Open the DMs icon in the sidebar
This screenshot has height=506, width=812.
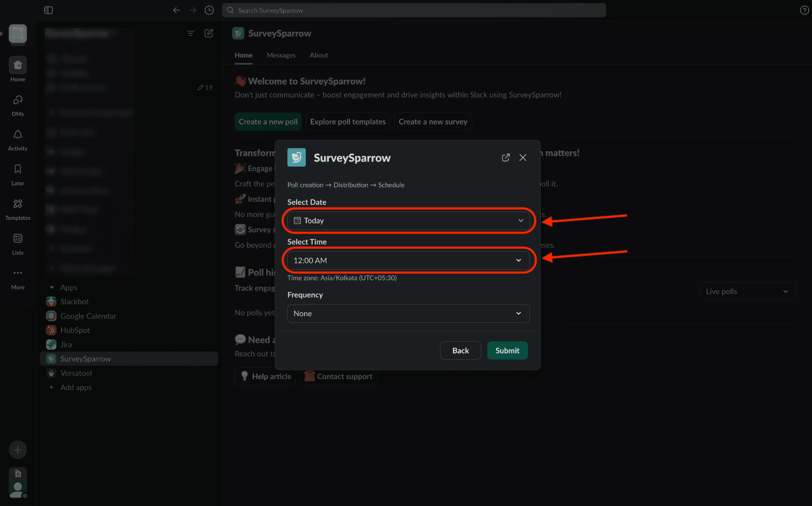[18, 104]
